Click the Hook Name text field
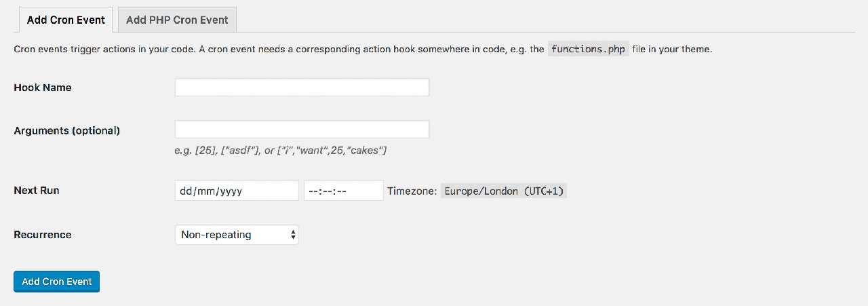Image resolution: width=868 pixels, height=306 pixels. (302, 88)
